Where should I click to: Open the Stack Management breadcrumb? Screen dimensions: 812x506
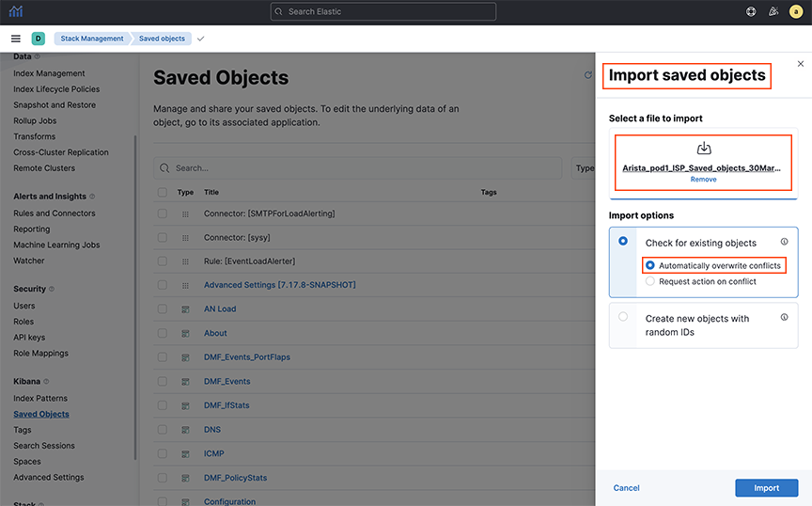click(x=92, y=39)
